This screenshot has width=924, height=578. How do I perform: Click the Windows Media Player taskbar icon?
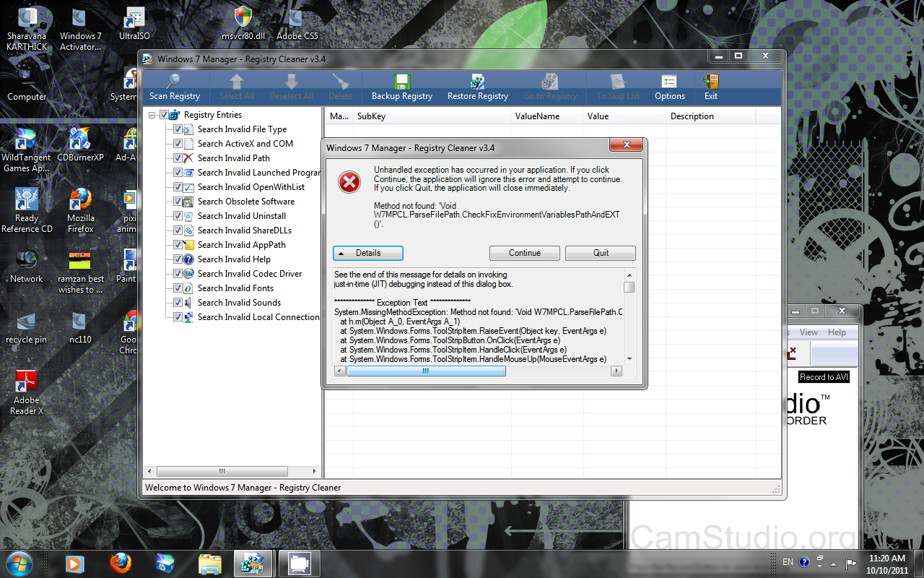[x=75, y=563]
